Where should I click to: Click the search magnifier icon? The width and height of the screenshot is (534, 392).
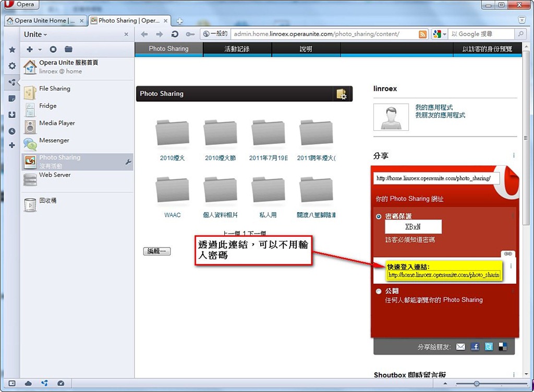click(520, 34)
